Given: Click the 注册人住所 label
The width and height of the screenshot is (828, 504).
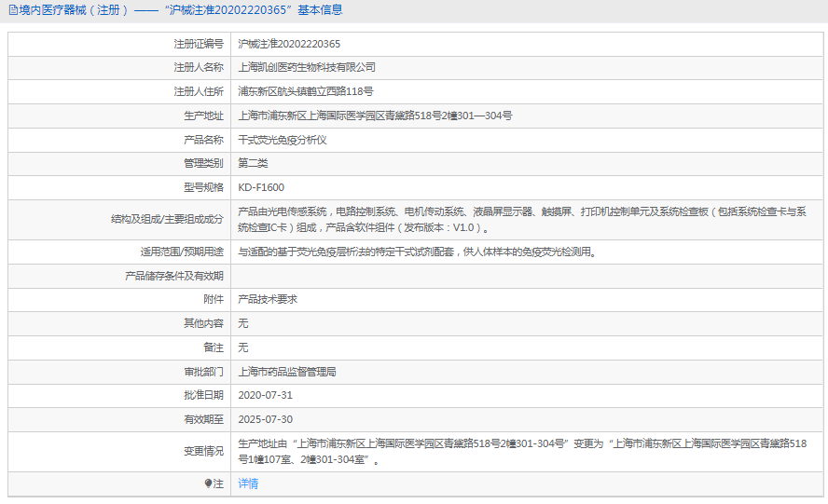Looking at the screenshot, I should click(x=199, y=91).
